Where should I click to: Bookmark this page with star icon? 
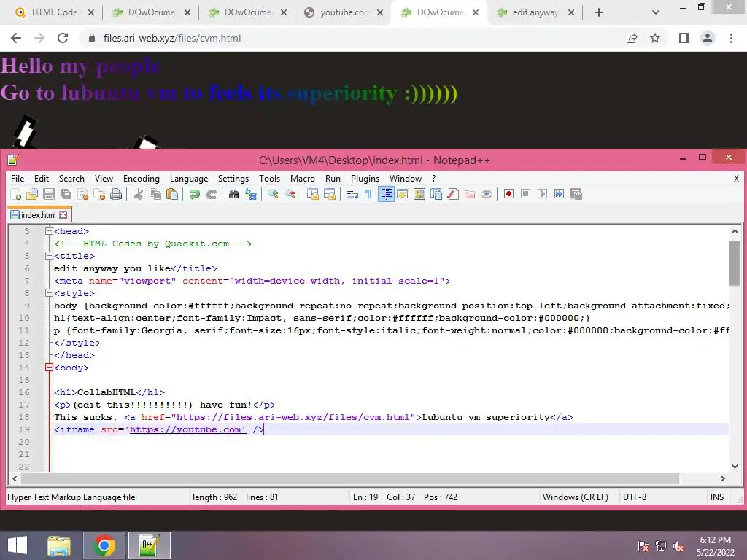[x=655, y=38]
